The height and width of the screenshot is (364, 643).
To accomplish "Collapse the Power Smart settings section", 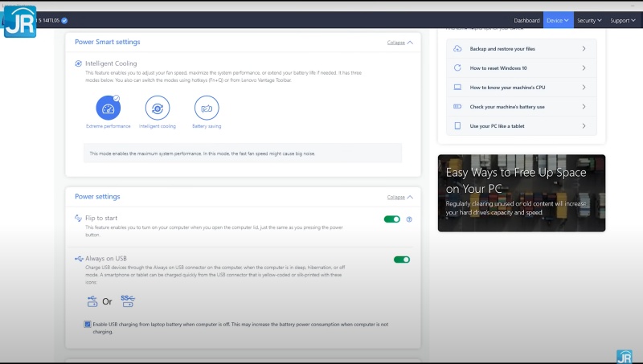I will 399,42.
